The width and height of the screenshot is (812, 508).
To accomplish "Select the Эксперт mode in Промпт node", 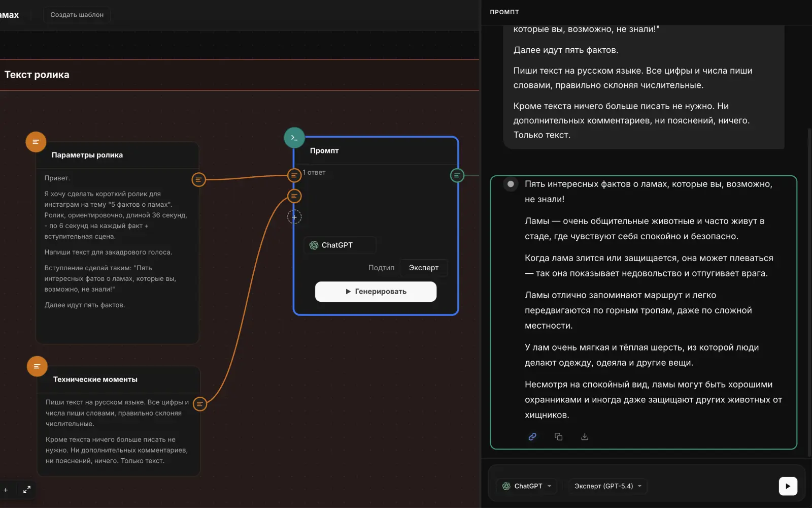I will [x=424, y=268].
